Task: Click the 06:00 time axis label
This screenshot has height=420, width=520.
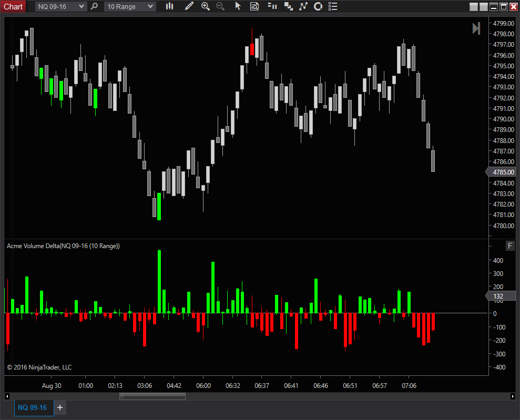Action: pyautogui.click(x=203, y=385)
